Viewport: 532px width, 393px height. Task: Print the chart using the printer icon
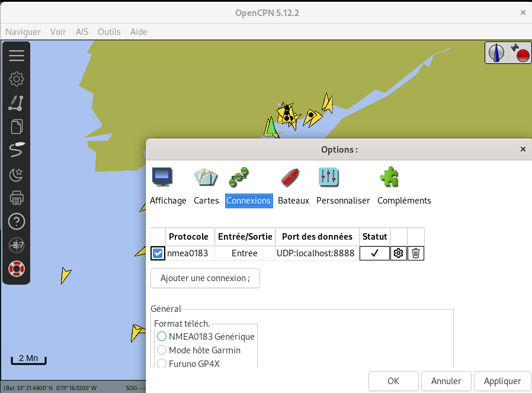coord(16,198)
